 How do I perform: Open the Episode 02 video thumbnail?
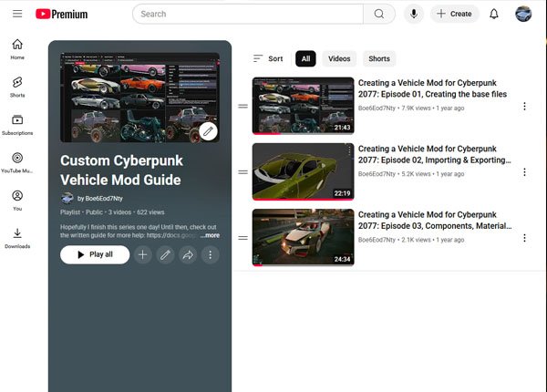(x=303, y=171)
